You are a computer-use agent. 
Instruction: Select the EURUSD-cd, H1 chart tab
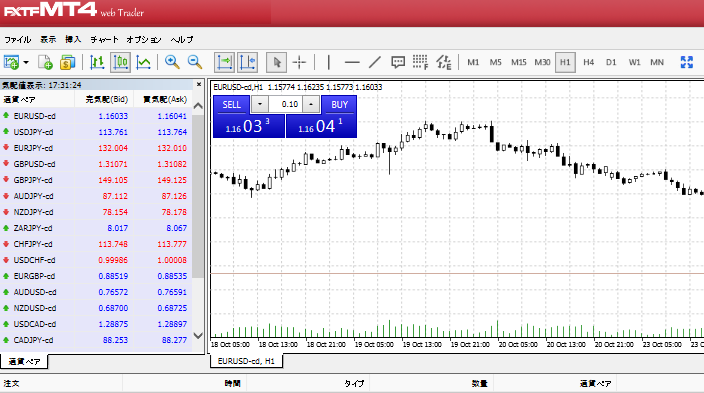pos(246,361)
